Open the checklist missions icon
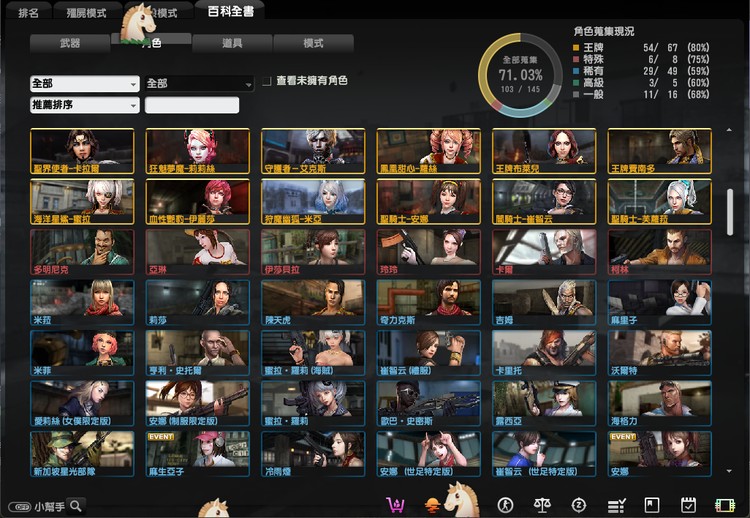750x518 pixels. (x=616, y=505)
